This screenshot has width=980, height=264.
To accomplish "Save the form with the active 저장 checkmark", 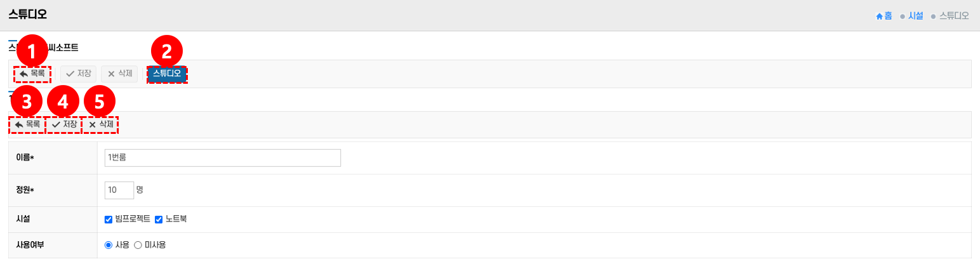I will [x=64, y=124].
